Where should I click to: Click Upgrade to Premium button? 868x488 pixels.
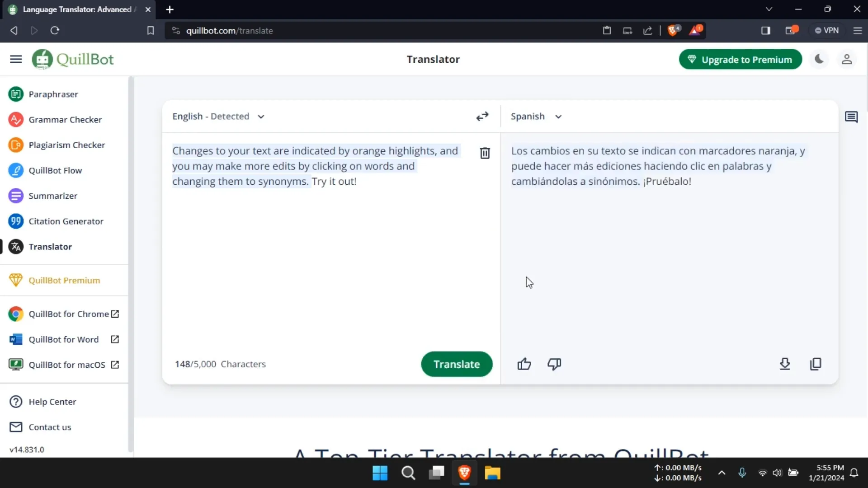(x=741, y=59)
